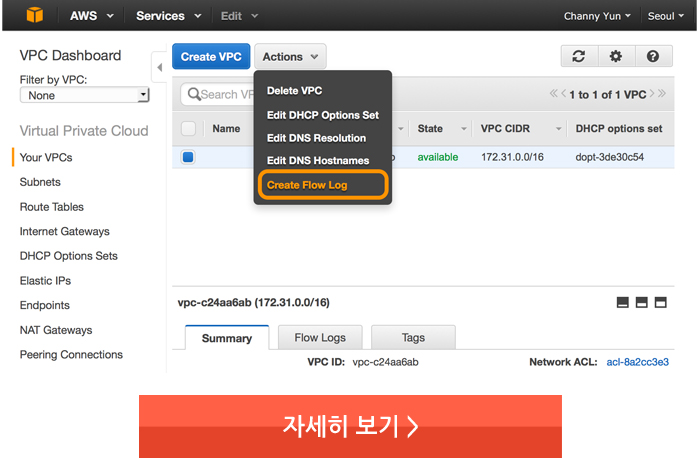This screenshot has width=700, height=458.
Task: Click the 'available' state cell
Action: (438, 157)
